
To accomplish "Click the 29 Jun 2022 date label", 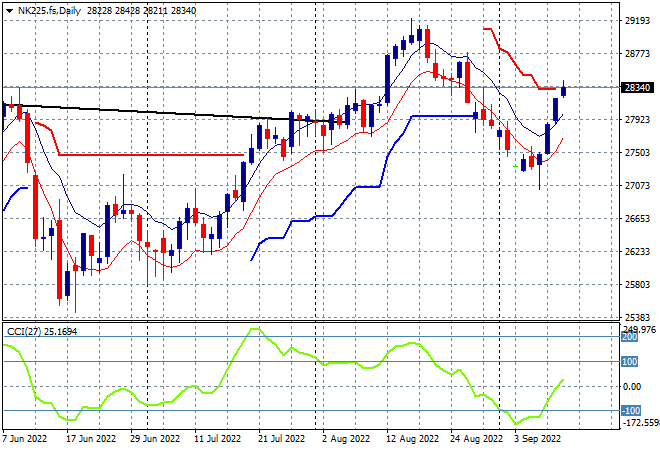I will [x=155, y=439].
